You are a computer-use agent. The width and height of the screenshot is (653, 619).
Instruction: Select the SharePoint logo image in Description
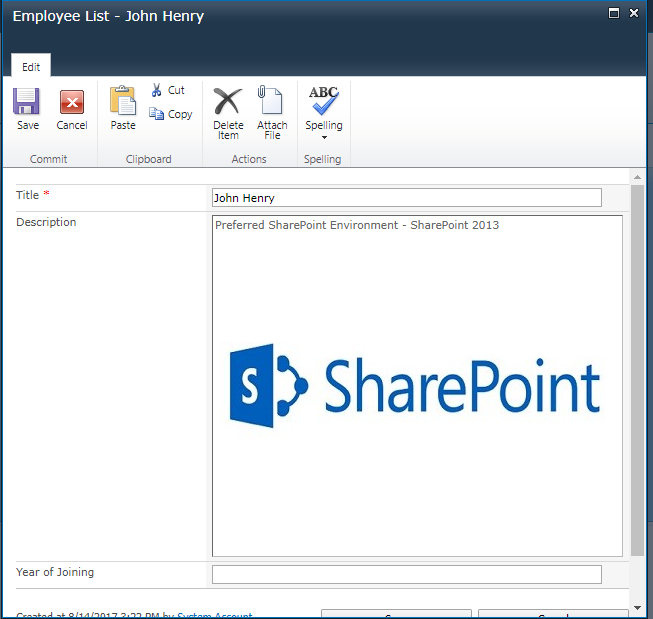[414, 386]
